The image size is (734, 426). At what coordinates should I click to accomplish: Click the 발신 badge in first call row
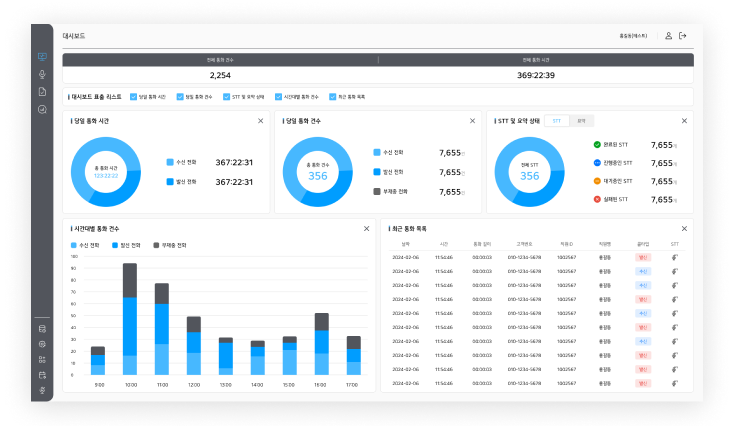[x=643, y=257]
